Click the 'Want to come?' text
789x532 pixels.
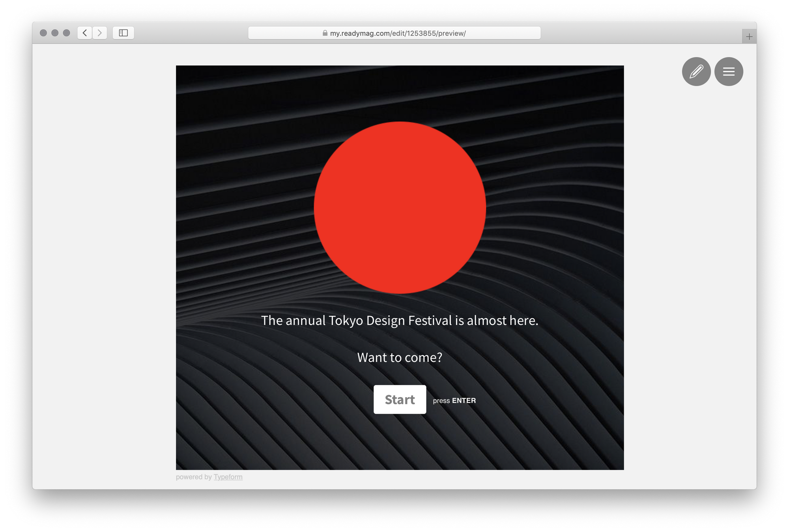[x=400, y=357]
